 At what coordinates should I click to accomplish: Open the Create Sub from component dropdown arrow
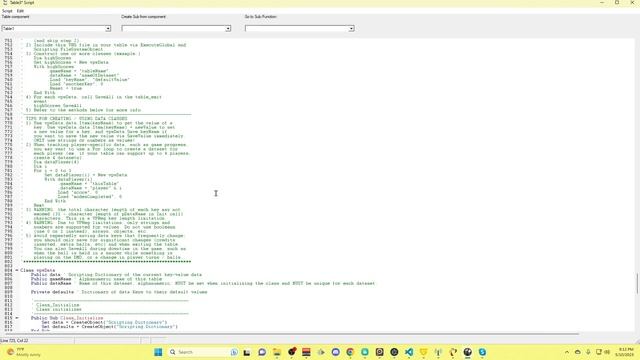(x=228, y=29)
